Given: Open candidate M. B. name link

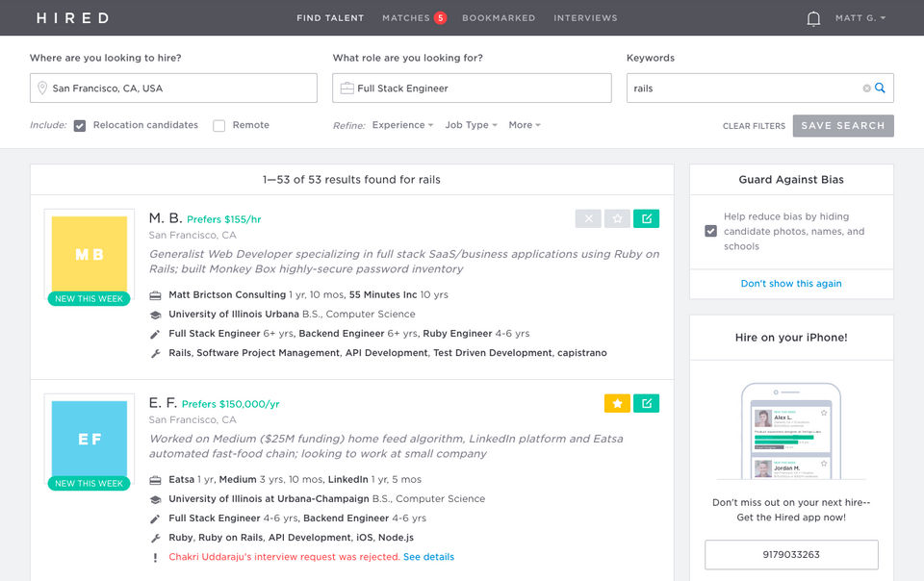Looking at the screenshot, I should tap(165, 218).
